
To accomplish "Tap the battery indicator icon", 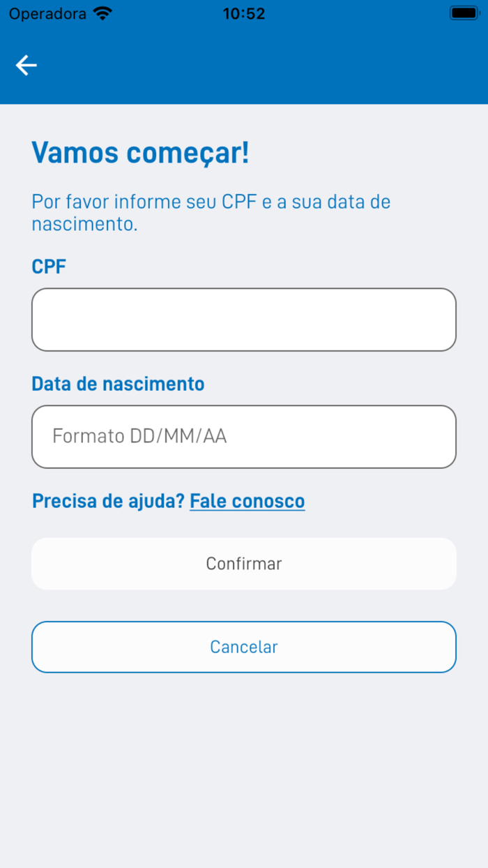I will point(464,12).
